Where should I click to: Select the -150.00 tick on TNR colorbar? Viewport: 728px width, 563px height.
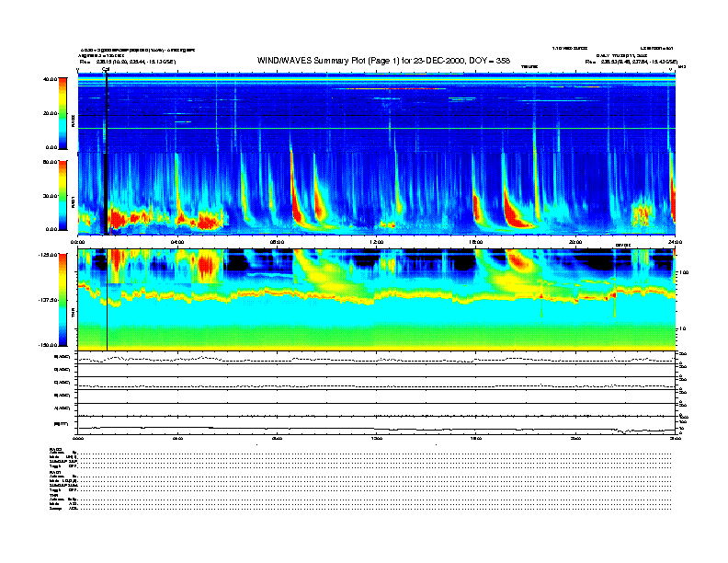(x=48, y=345)
